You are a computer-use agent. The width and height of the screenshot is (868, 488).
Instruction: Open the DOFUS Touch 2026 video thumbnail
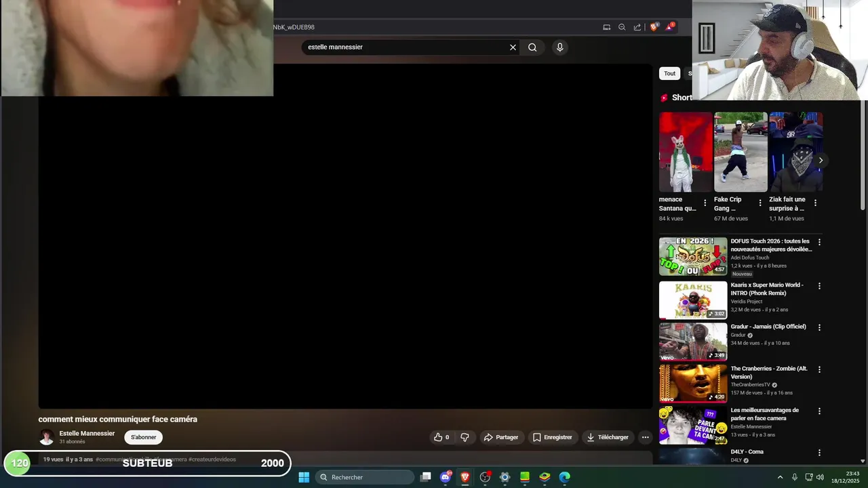pos(693,256)
